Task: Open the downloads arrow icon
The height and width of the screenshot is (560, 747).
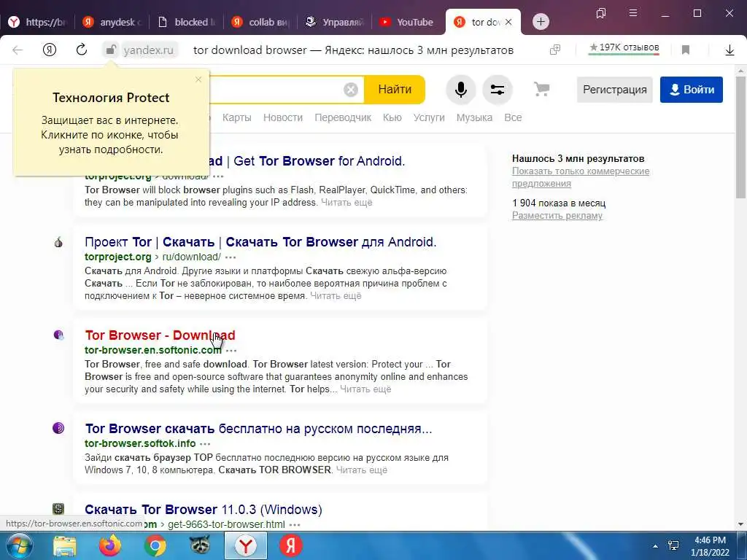Action: pyautogui.click(x=729, y=50)
